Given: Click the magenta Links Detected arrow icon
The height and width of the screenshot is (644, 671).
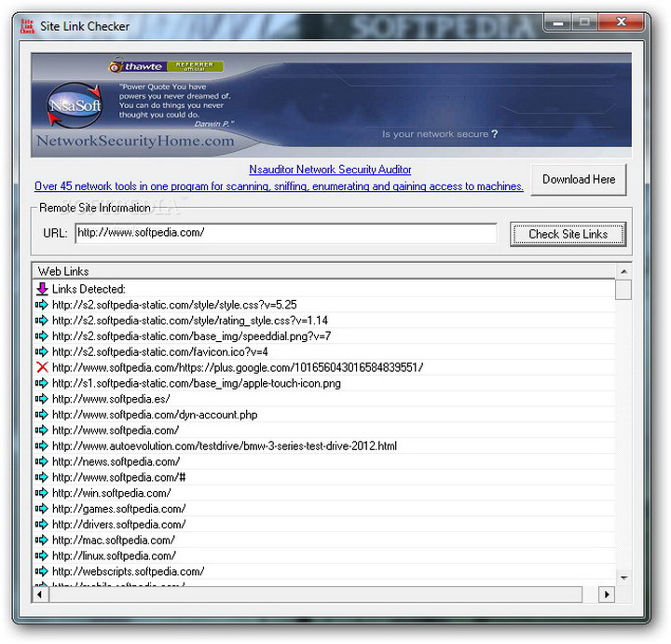Looking at the screenshot, I should coord(41,289).
